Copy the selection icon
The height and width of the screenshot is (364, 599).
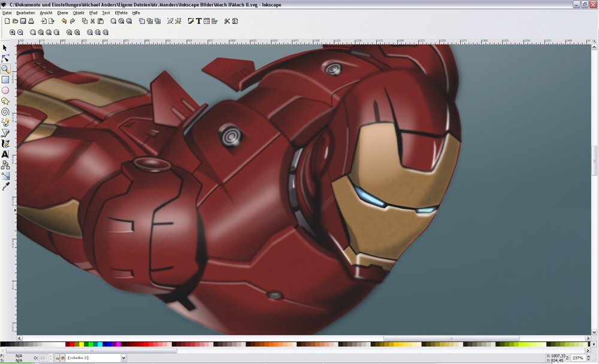click(x=85, y=22)
